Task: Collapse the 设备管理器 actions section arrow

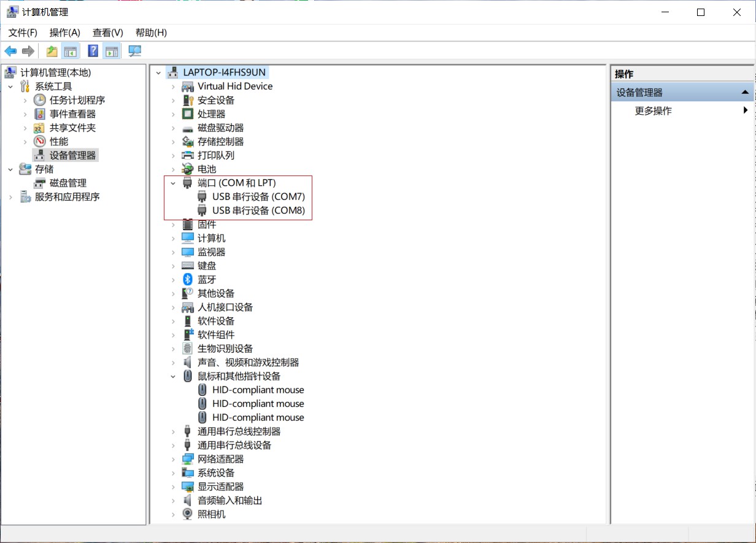Action: (x=745, y=93)
